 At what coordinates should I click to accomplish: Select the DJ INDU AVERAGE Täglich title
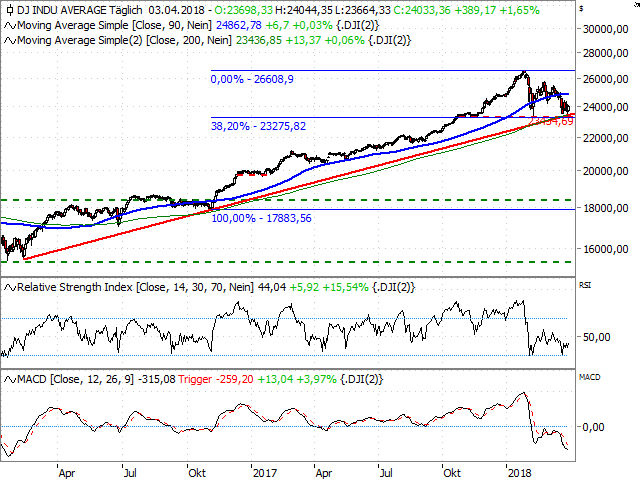point(80,10)
